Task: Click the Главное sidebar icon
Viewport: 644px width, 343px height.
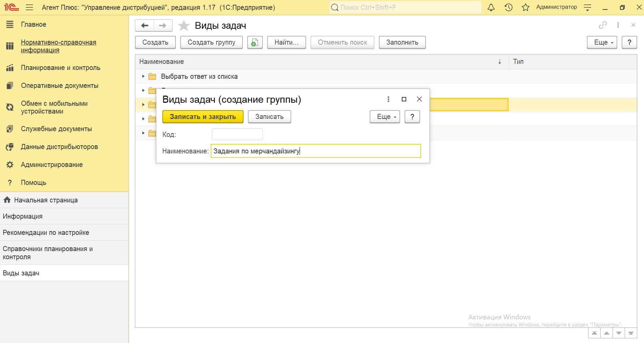Action: point(10,24)
